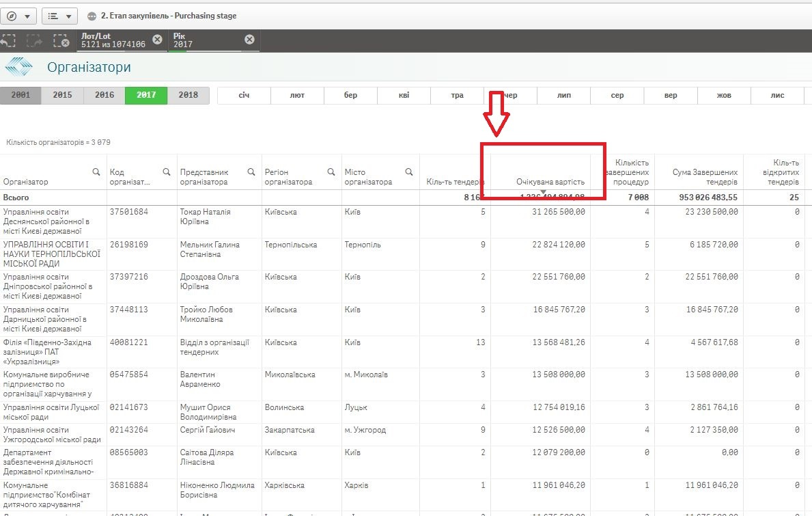
Task: Remove the Рік 2017 selection filter
Action: (249, 40)
